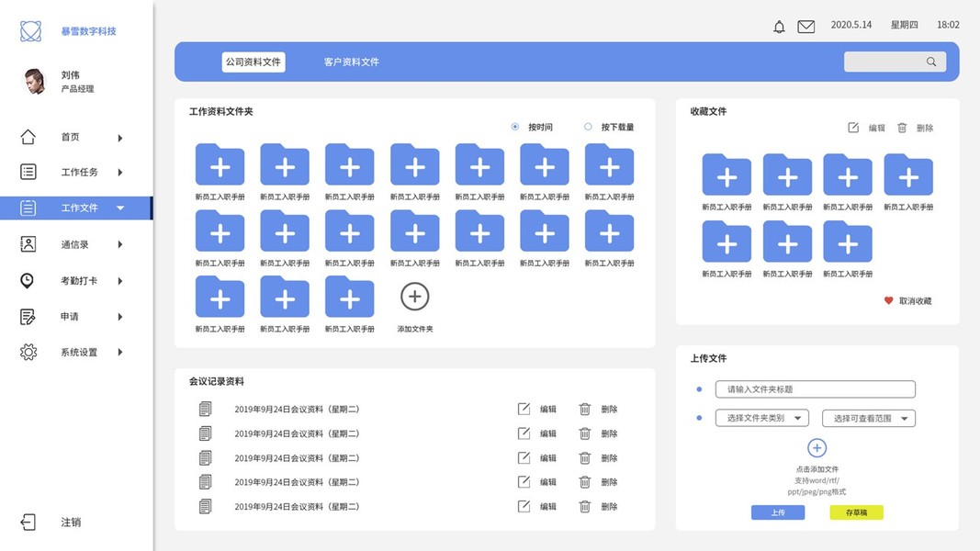Click the 注销 logout label
Screen dimensions: 980x551
pos(71,523)
